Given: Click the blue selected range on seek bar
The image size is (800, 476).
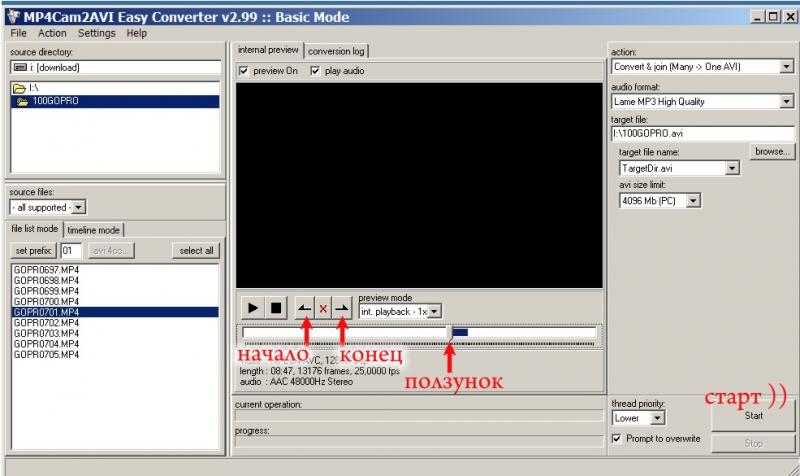Looking at the screenshot, I should point(460,333).
